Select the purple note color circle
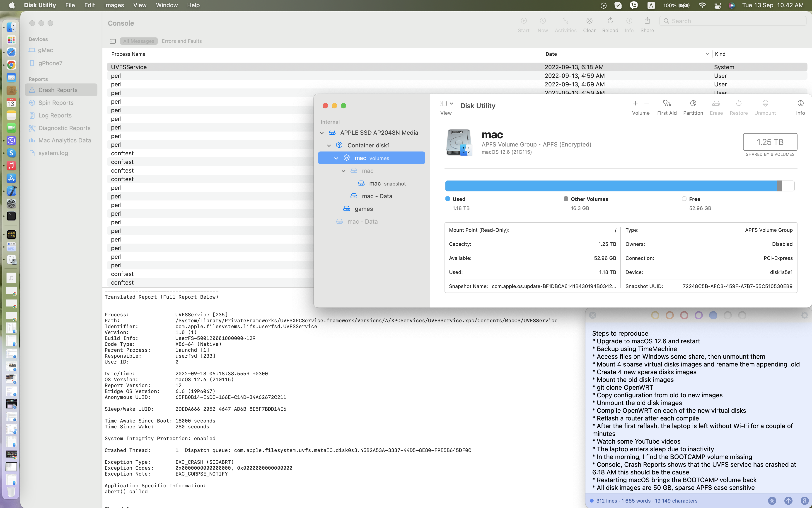812x508 pixels. tap(698, 315)
